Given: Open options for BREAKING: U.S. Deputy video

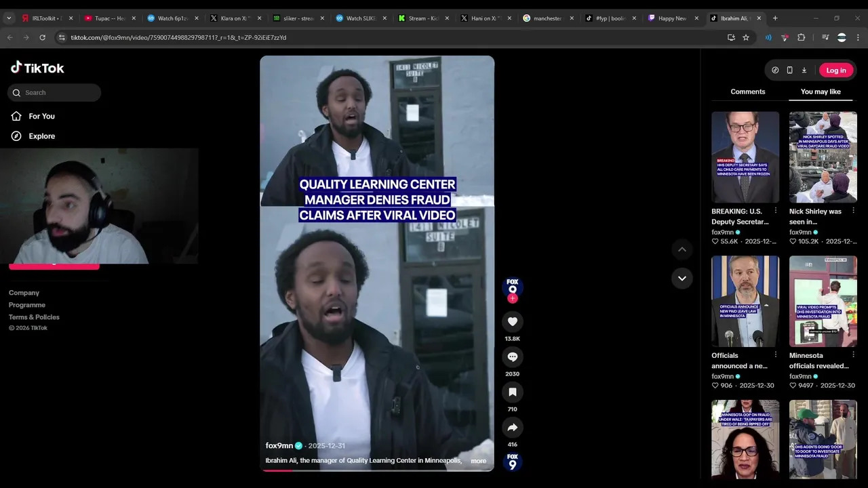Looking at the screenshot, I should coord(776,211).
